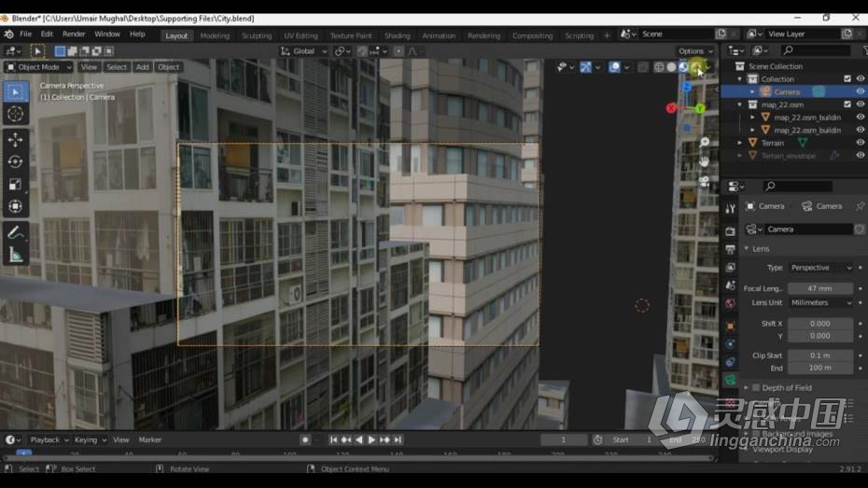Select the Cursor tool

(x=16, y=114)
